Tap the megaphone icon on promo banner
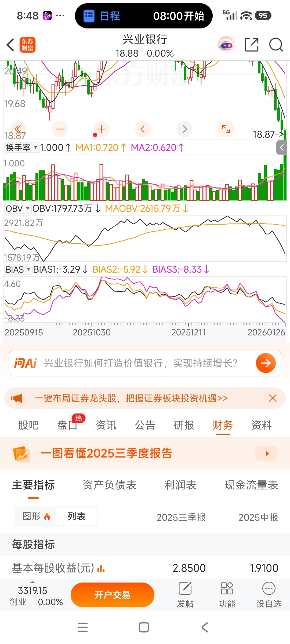290x644 pixels. click(17, 398)
